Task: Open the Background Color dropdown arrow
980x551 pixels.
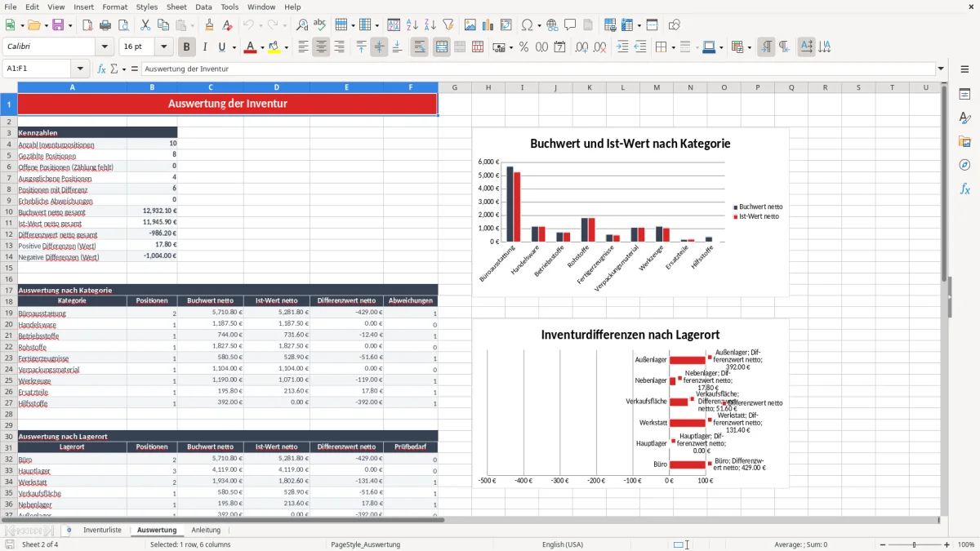Action: tap(286, 47)
